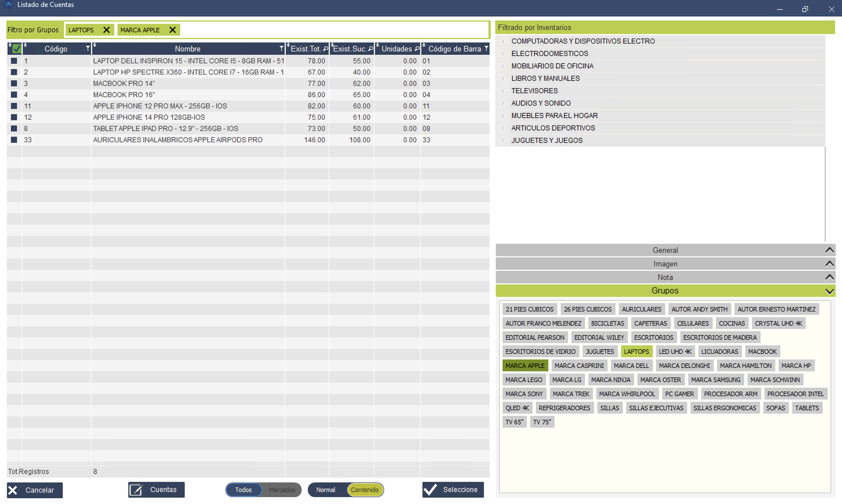Image resolution: width=842 pixels, height=504 pixels.
Task: Select the MACBOOK group tag
Action: [762, 352]
